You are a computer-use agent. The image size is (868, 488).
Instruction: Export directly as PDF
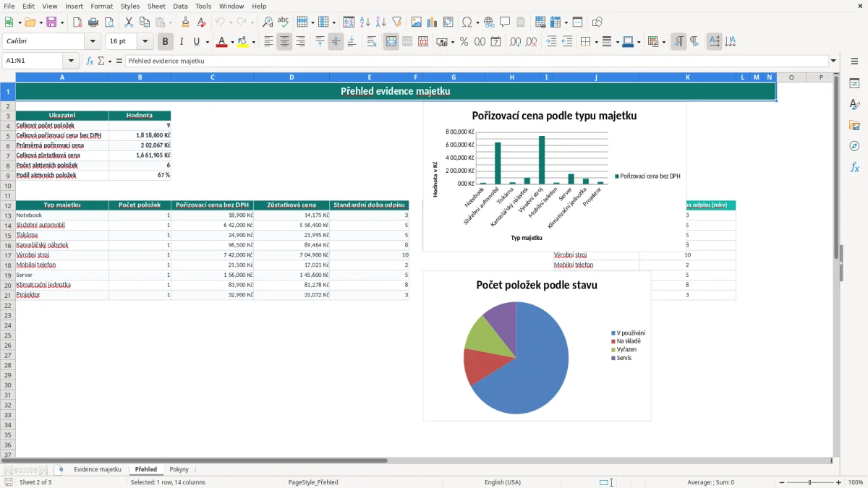pos(77,22)
